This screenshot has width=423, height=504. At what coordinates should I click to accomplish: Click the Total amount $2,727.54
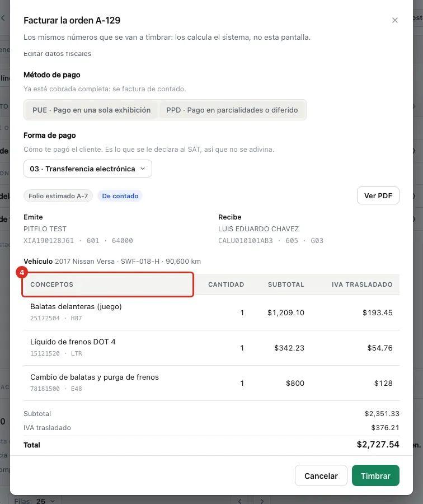click(378, 445)
